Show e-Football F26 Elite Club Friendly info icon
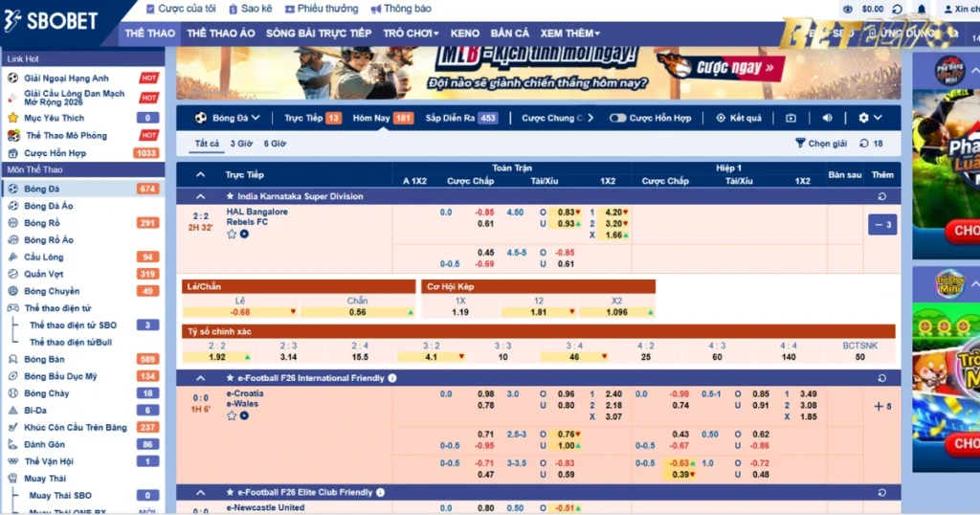Image resolution: width=980 pixels, height=515 pixels. 380,492
